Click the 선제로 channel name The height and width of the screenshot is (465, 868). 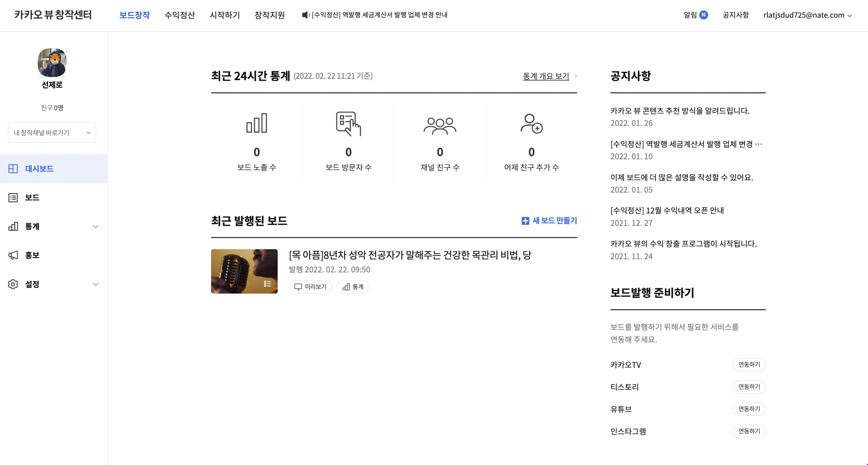coord(52,85)
